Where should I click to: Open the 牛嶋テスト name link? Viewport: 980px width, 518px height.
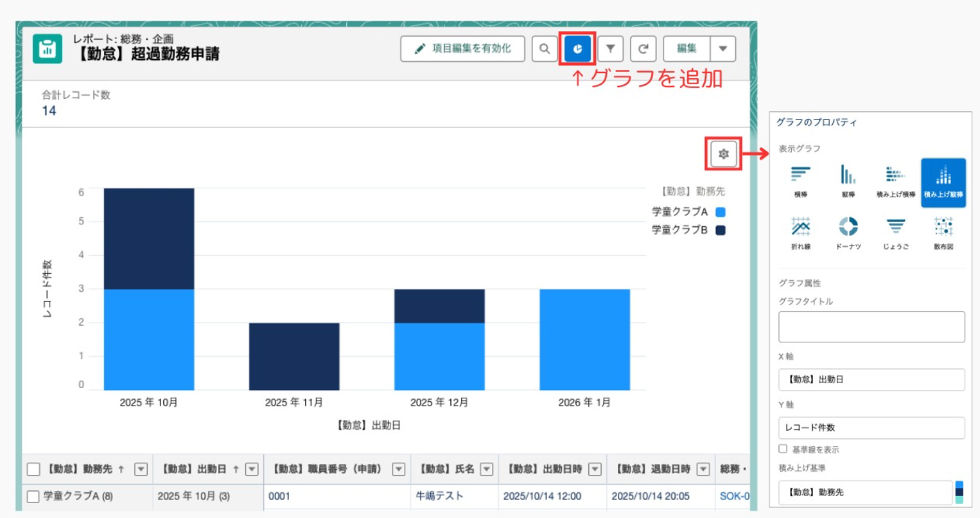click(x=439, y=496)
